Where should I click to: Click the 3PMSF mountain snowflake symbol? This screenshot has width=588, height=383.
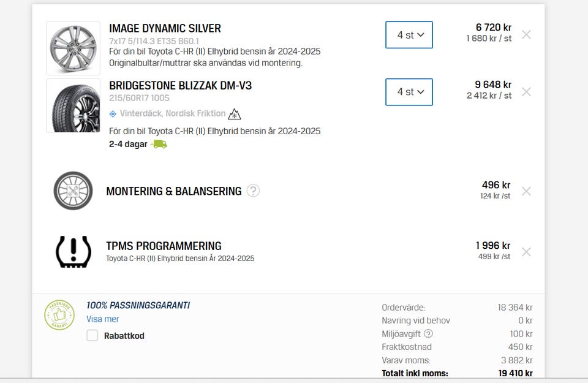coord(235,113)
